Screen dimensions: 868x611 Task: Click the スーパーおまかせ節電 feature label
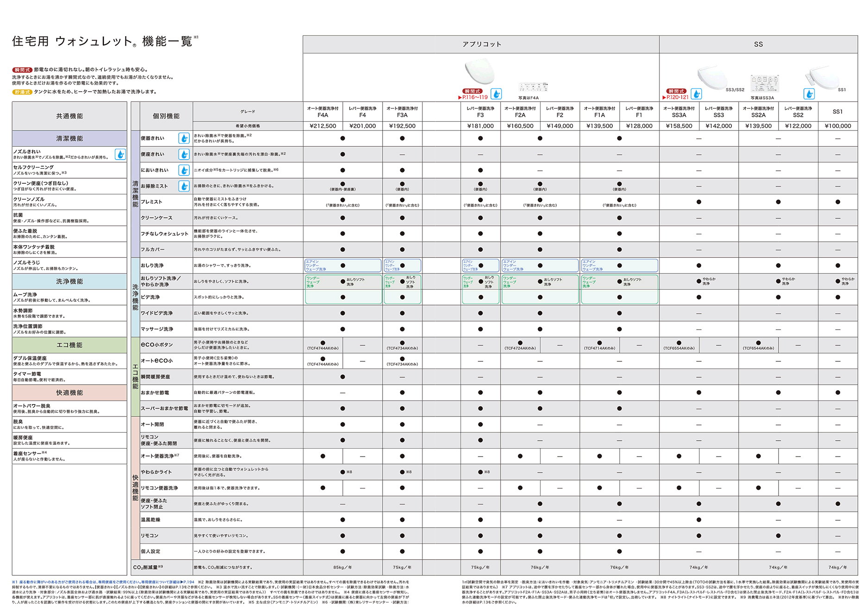click(164, 408)
